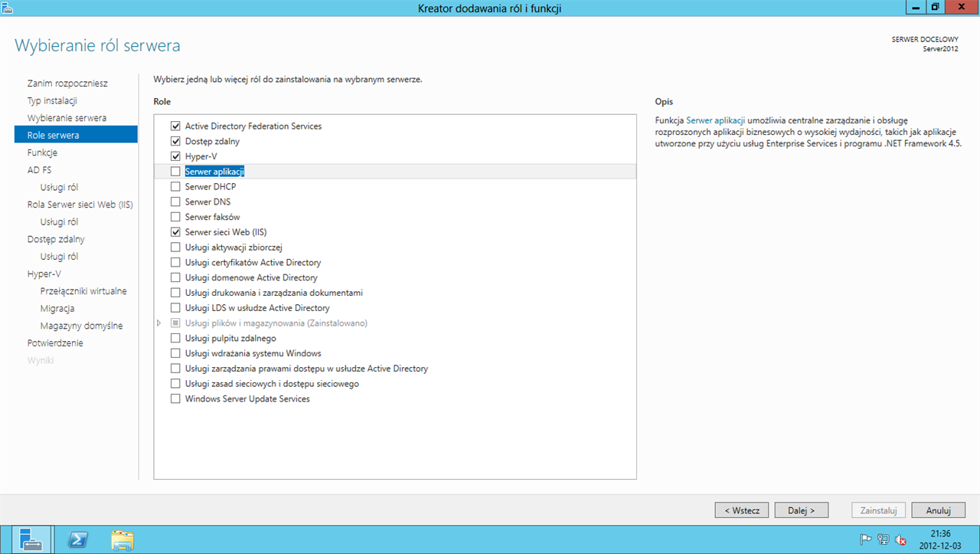Check Usługi LDS w usłudze Active Directory
The width and height of the screenshot is (980, 554).
(x=175, y=308)
